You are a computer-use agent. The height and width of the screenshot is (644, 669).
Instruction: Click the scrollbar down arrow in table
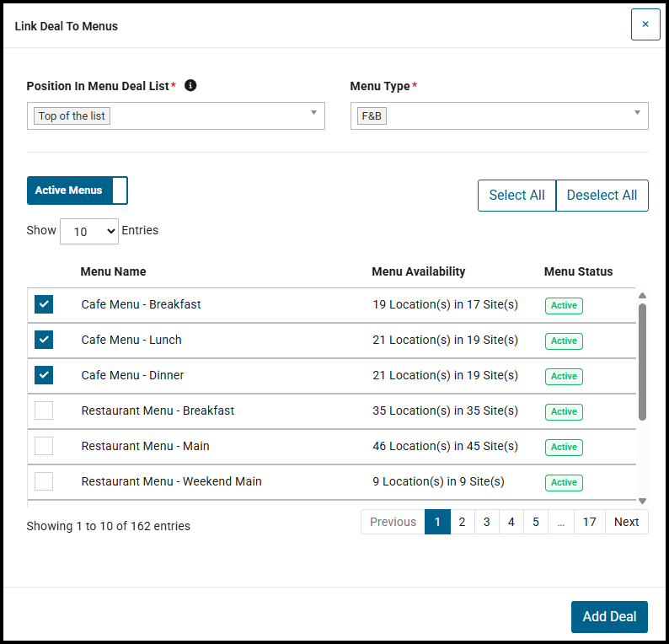tap(642, 501)
